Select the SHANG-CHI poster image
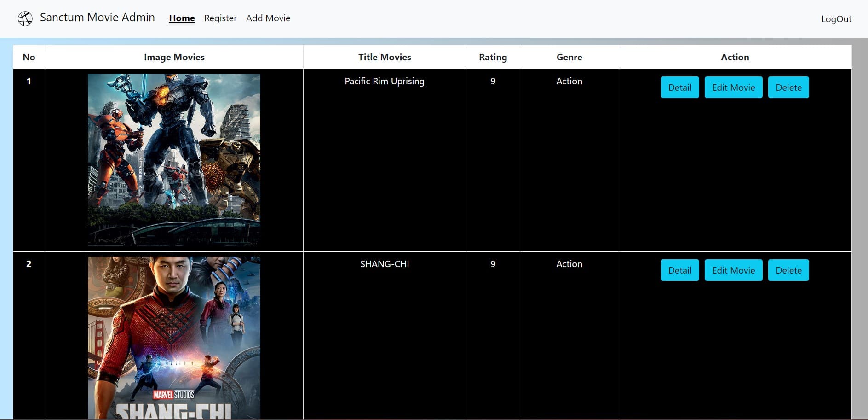The width and height of the screenshot is (868, 420). pyautogui.click(x=174, y=338)
